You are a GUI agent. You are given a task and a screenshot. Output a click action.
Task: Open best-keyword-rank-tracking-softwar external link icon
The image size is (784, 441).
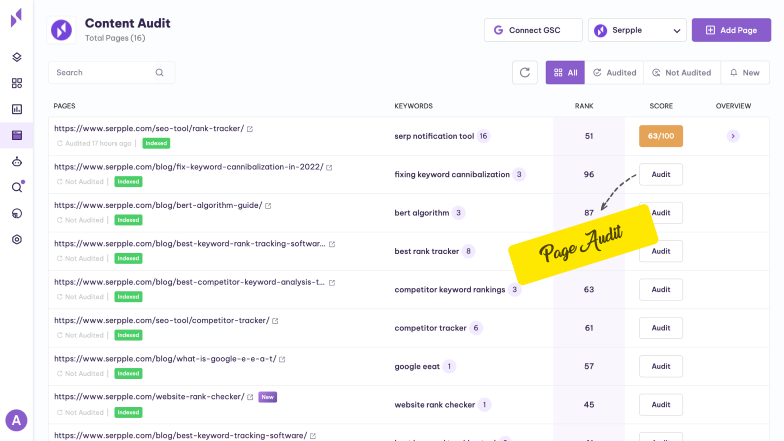332,244
